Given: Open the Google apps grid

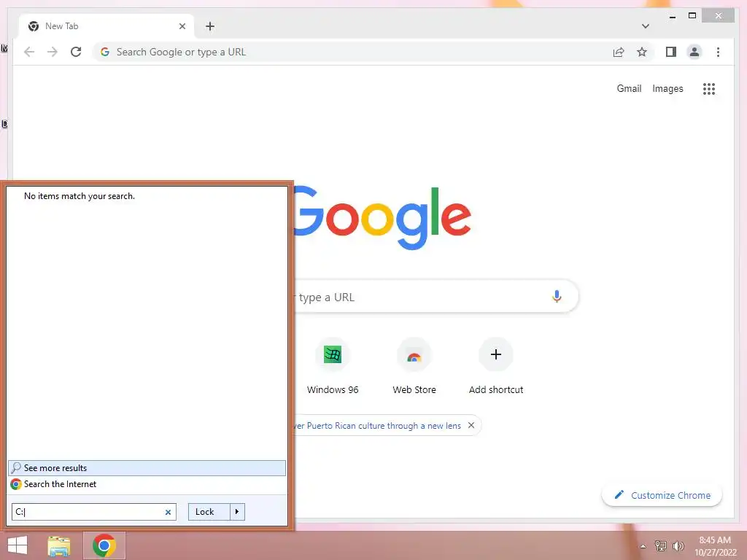Looking at the screenshot, I should pyautogui.click(x=709, y=88).
